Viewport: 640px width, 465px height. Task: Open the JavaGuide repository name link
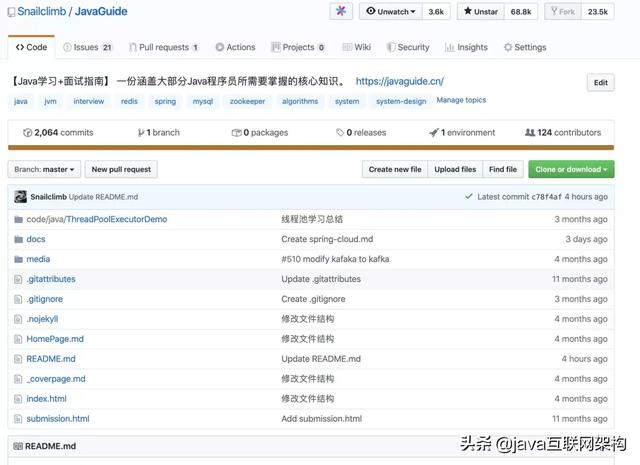101,11
